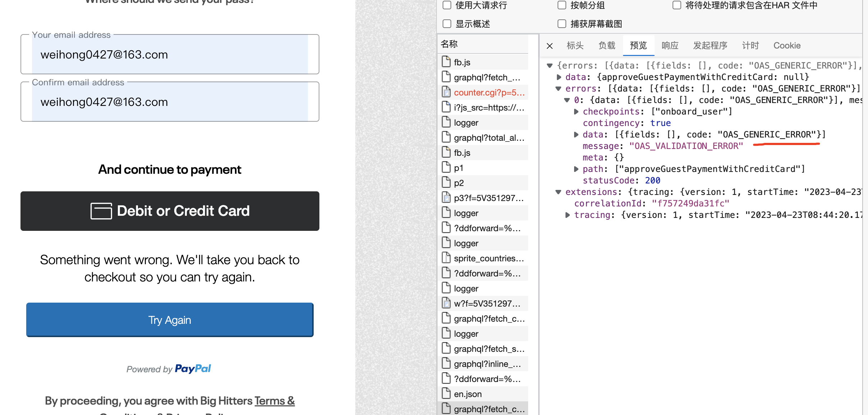This screenshot has width=868, height=415.
Task: Enable the 使用大请求行 checkbox
Action: [x=447, y=5]
